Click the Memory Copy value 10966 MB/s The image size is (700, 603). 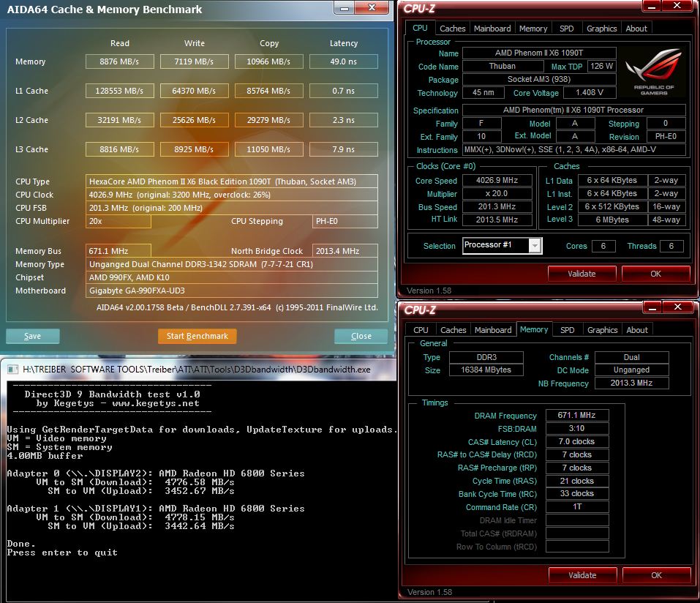pos(268,61)
